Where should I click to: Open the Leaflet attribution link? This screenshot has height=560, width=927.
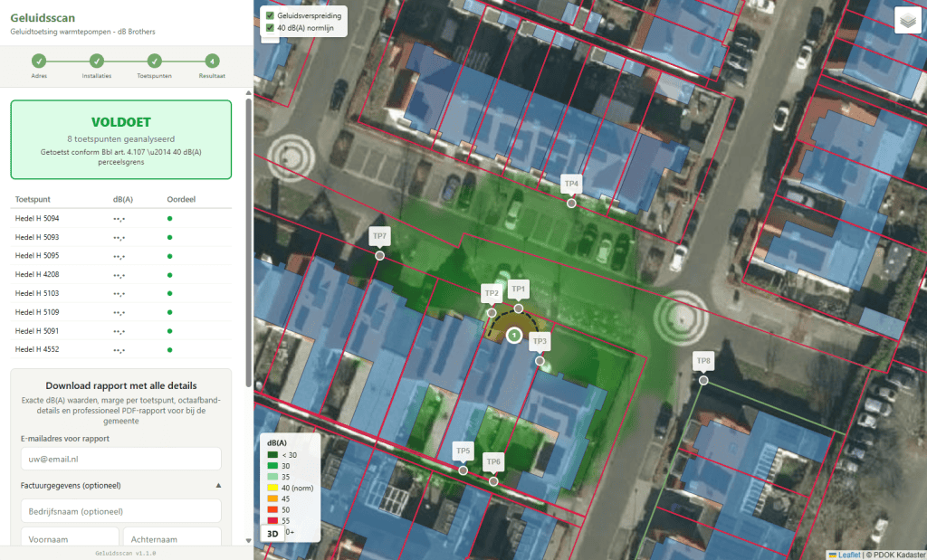(x=848, y=555)
